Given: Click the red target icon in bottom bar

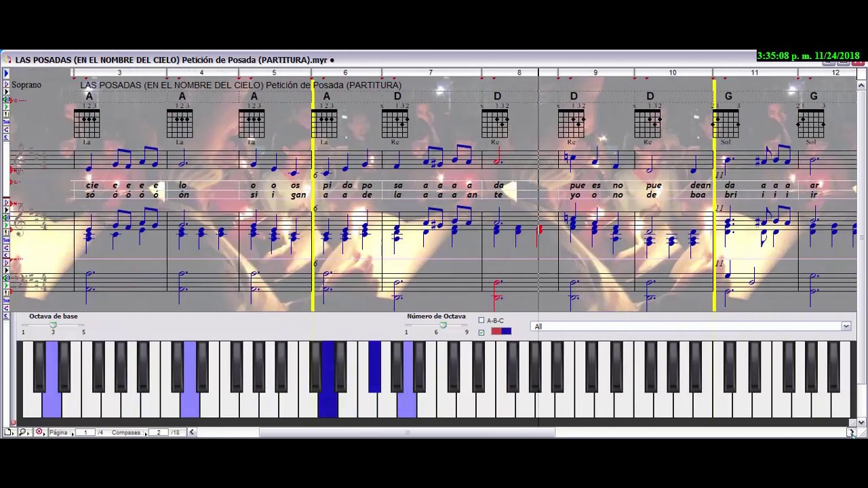Looking at the screenshot, I should (x=39, y=432).
